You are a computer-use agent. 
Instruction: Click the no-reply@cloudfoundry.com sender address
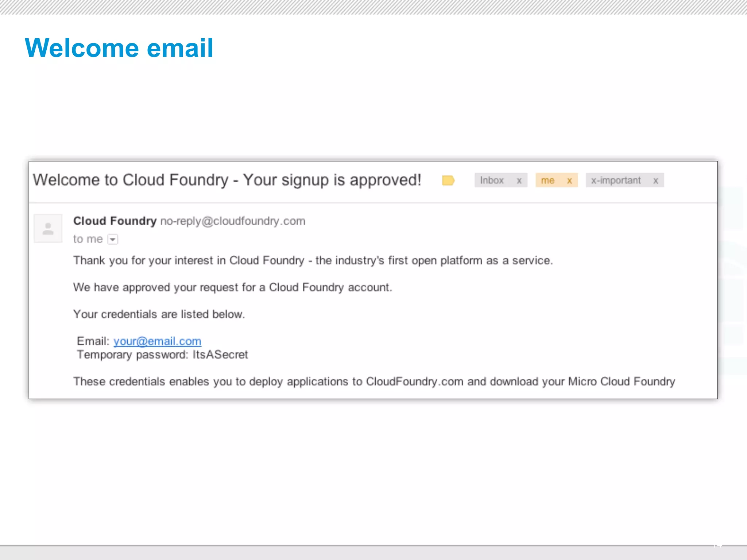pyautogui.click(x=233, y=221)
